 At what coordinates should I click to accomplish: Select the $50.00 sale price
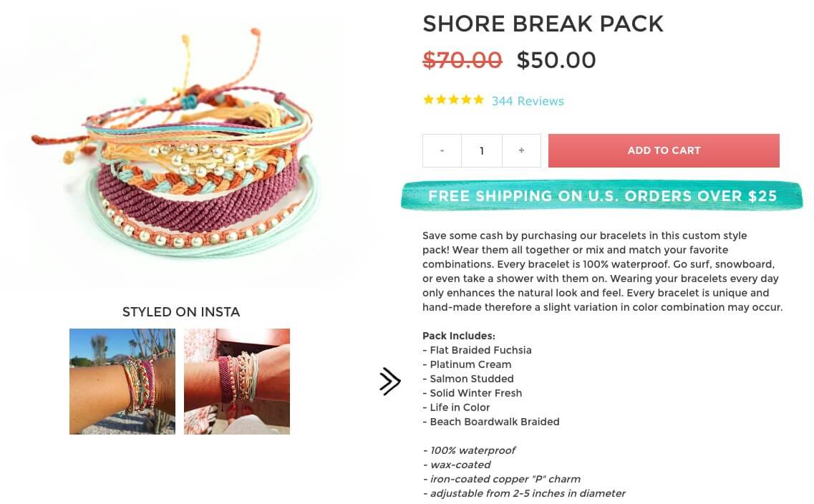coord(556,60)
